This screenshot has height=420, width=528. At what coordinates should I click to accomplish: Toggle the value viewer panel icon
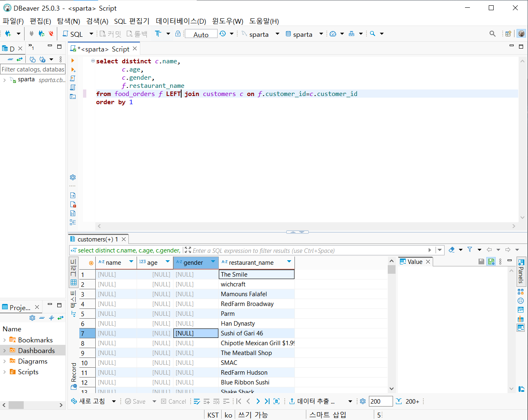click(521, 328)
